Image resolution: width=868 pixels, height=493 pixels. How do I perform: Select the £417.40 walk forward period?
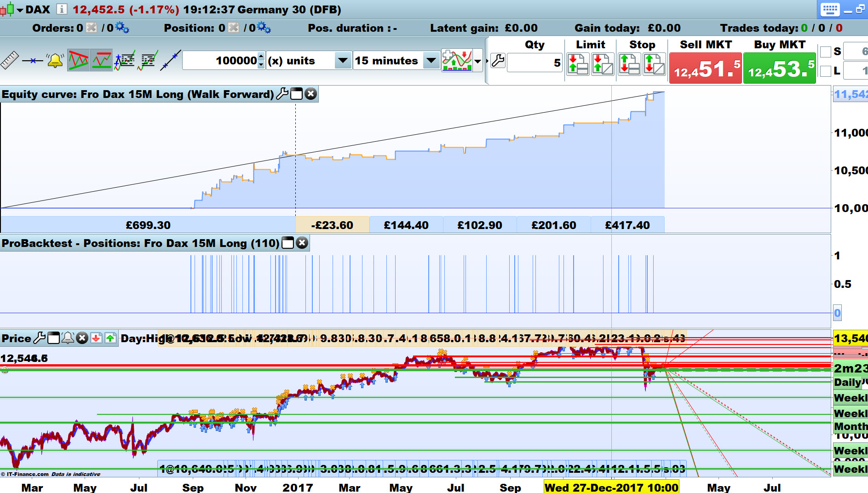point(627,225)
